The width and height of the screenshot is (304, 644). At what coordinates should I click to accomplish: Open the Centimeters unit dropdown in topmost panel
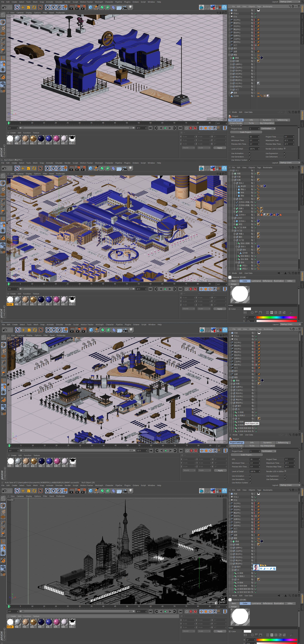click(268, 128)
